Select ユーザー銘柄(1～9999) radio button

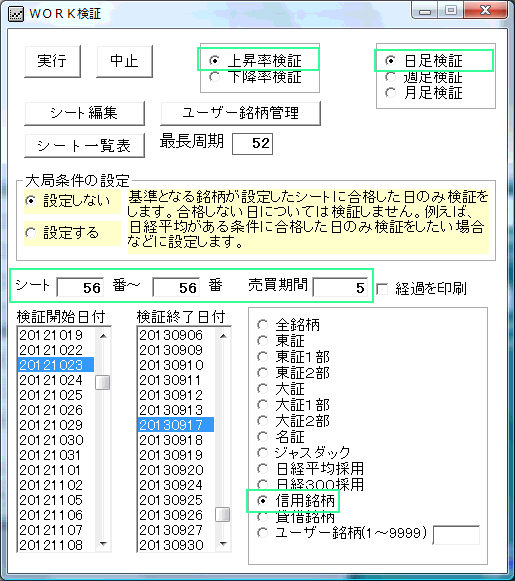[342, 533]
